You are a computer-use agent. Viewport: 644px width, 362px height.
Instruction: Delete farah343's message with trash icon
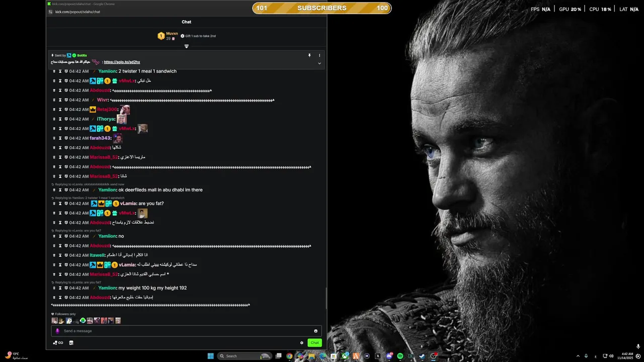click(x=54, y=138)
